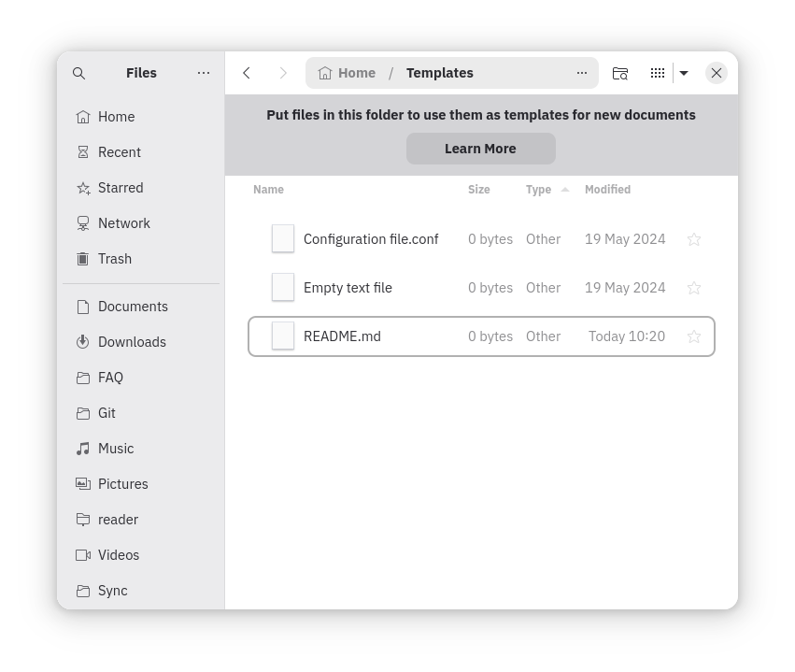
Task: Click the Git folder icon
Action: pyautogui.click(x=82, y=413)
